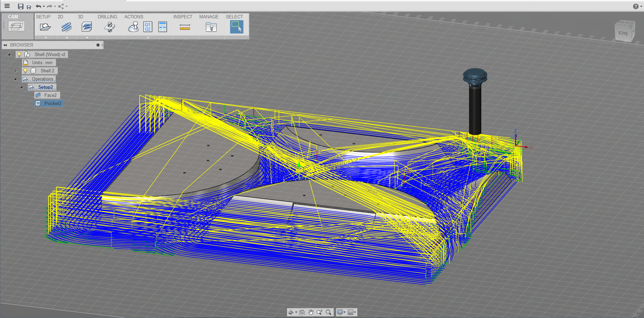Click the DRILLING panel label
This screenshot has height=318, width=644.
pyautogui.click(x=107, y=17)
